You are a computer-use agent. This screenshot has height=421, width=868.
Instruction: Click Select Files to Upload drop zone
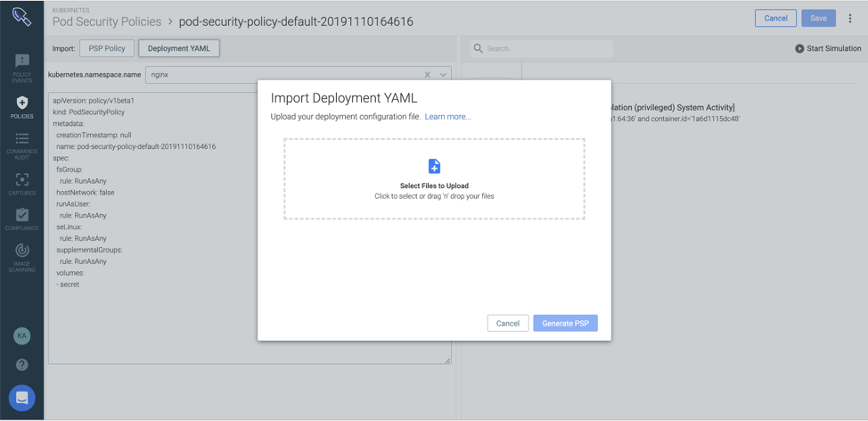click(x=435, y=179)
